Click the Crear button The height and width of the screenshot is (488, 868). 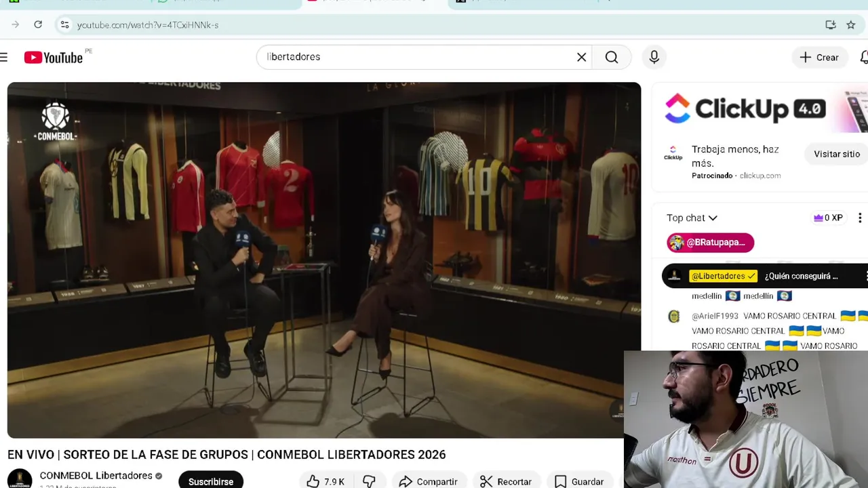point(819,57)
